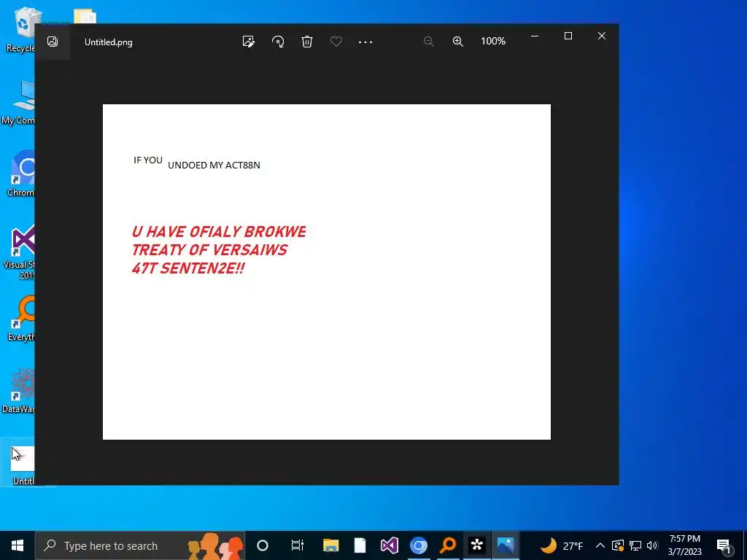This screenshot has height=560, width=747.
Task: Select the DataWag desktop shortcut
Action: pos(19,391)
